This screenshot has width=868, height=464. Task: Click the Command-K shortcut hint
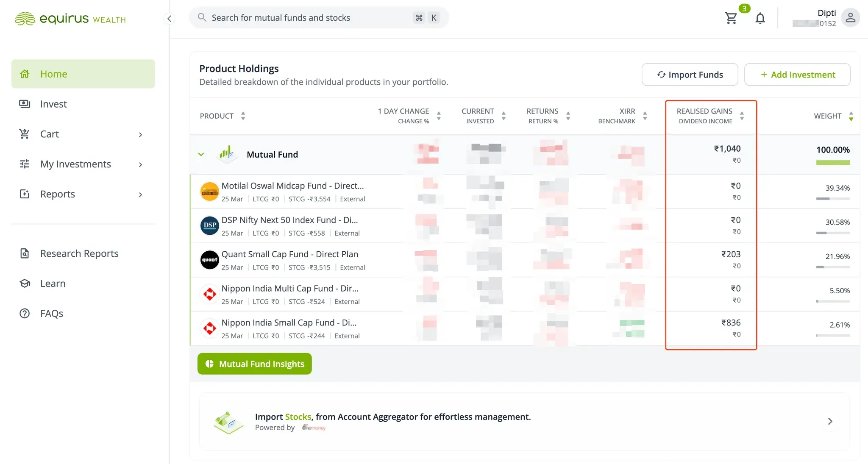coord(426,17)
